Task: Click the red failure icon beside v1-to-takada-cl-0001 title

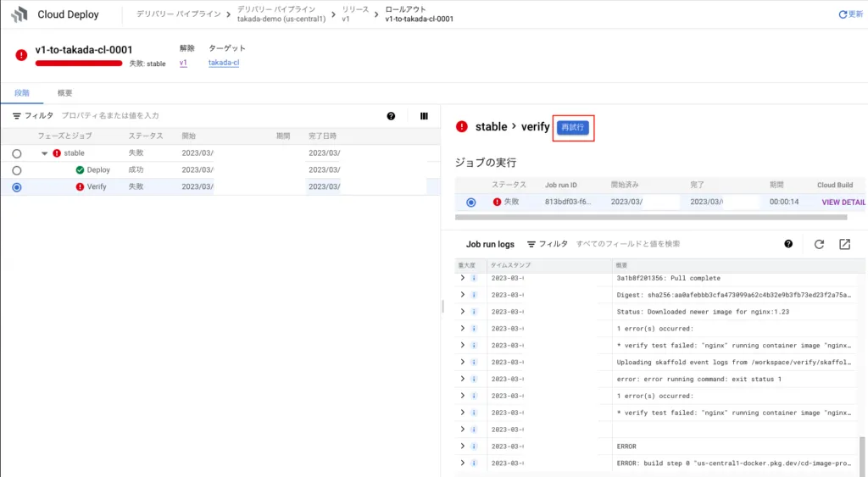Action: (21, 55)
